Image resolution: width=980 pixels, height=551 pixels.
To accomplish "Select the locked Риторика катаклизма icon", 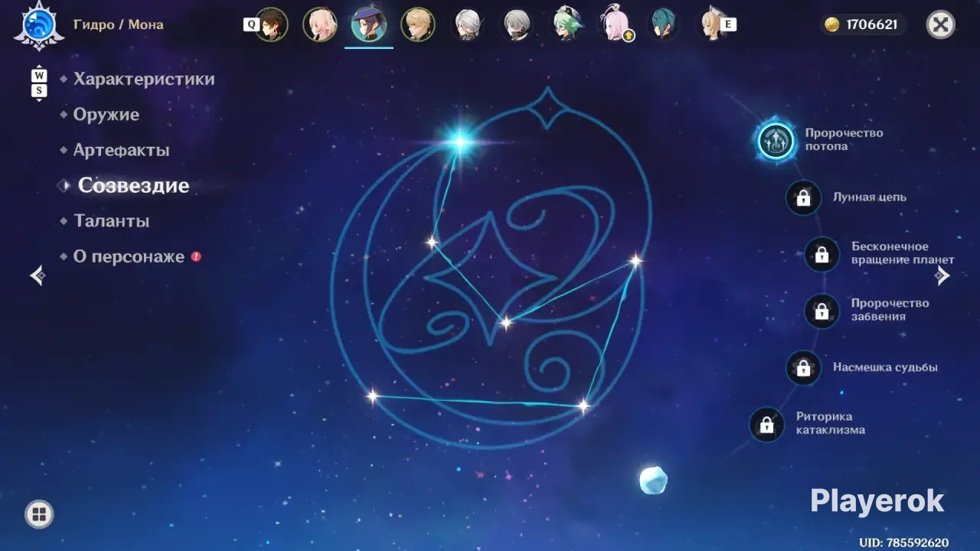I will 766,425.
